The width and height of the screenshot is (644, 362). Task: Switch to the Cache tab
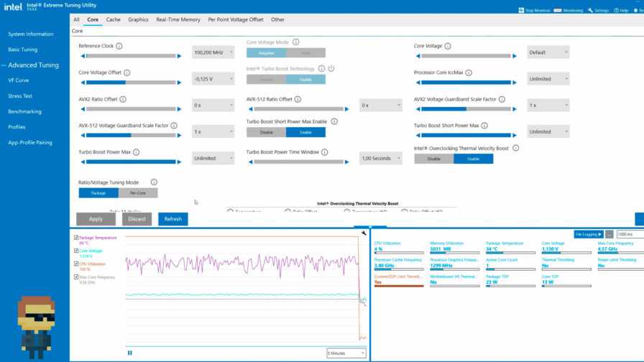point(114,20)
